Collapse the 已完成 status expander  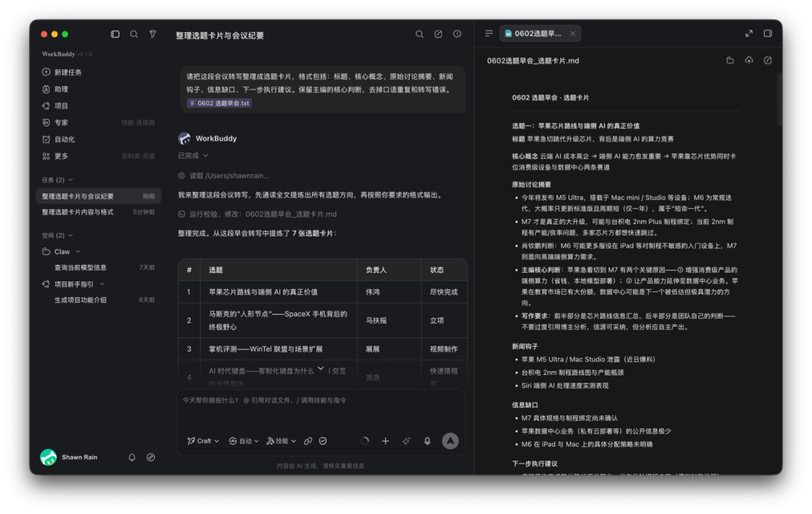click(193, 156)
